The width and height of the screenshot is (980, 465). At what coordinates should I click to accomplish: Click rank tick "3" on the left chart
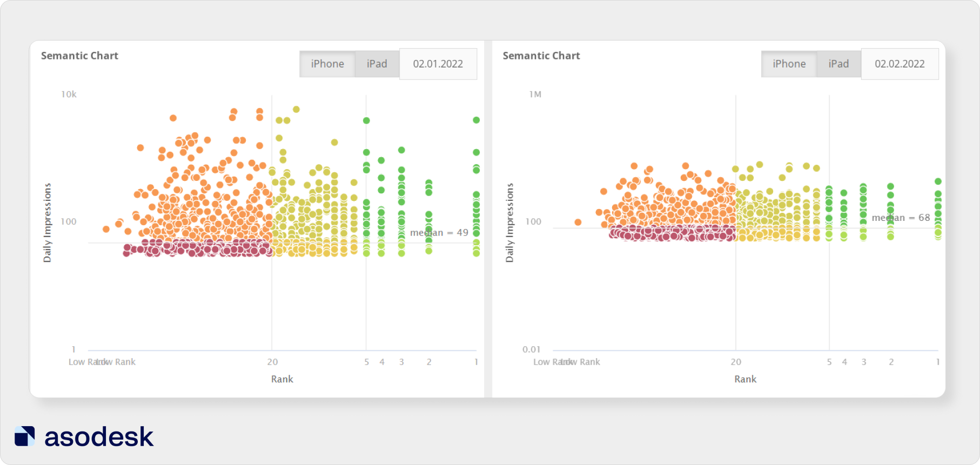coord(401,362)
